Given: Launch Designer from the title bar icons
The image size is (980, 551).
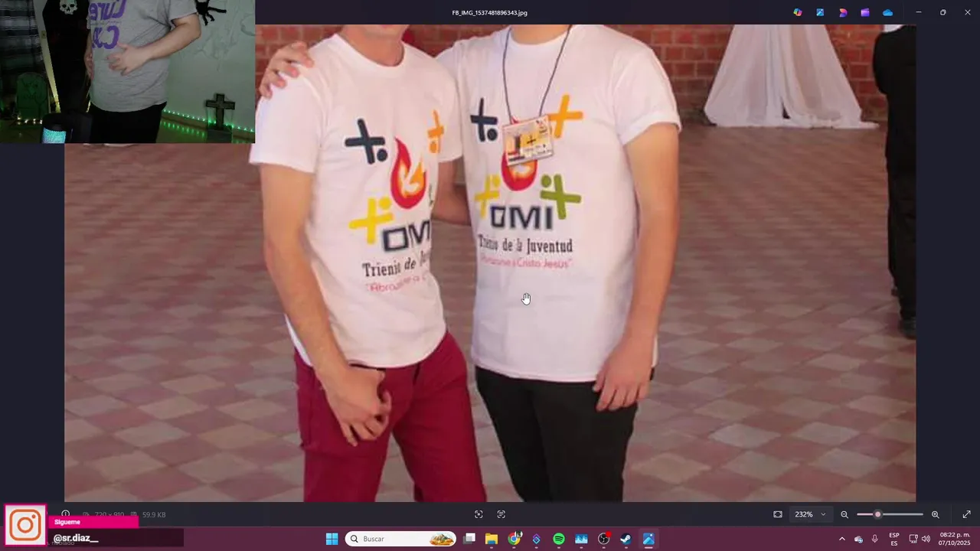Looking at the screenshot, I should pyautogui.click(x=843, y=12).
